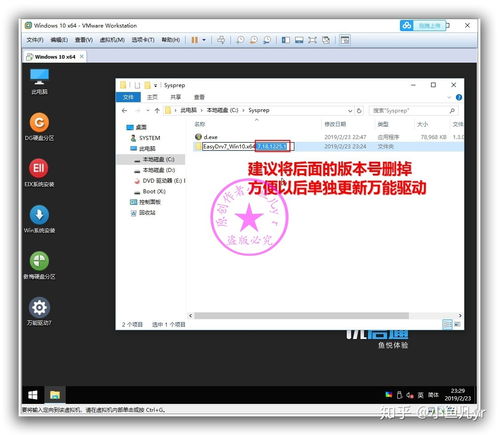Open the gear-shaped universal driver desktop icon

point(39,311)
